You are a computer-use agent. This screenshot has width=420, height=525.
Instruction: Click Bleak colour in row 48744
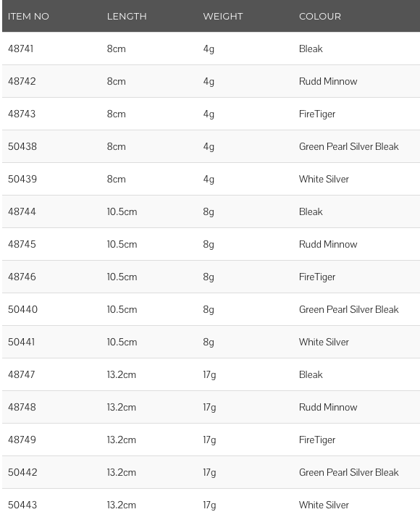(x=311, y=211)
